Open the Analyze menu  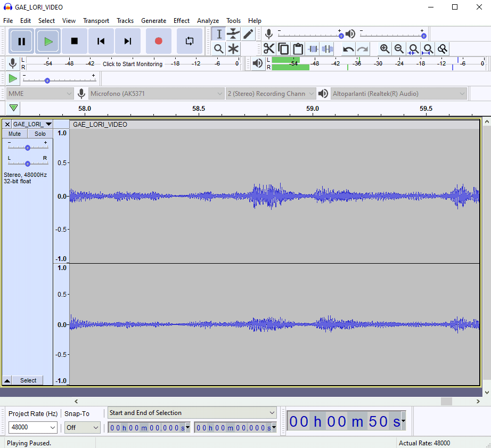tap(208, 21)
